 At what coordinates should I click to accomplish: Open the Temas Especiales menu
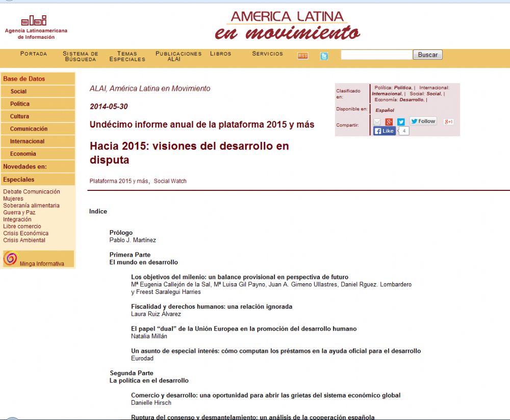click(x=127, y=56)
